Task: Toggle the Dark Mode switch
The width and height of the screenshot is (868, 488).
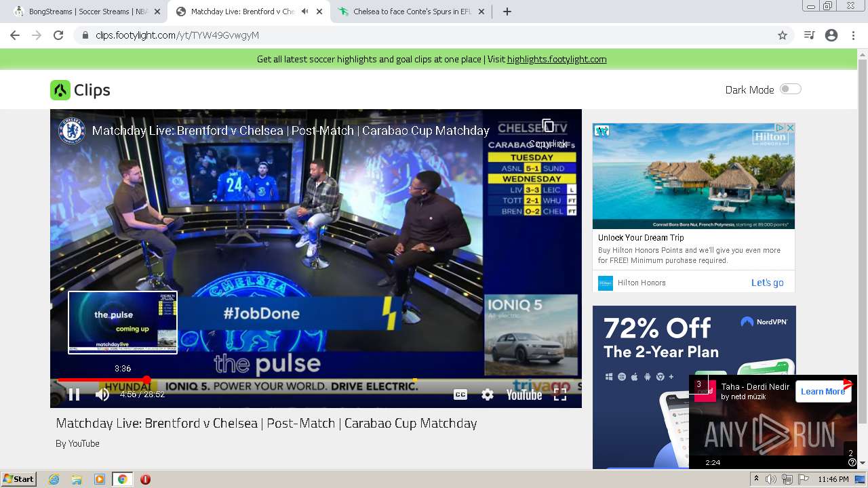Action: (x=790, y=89)
